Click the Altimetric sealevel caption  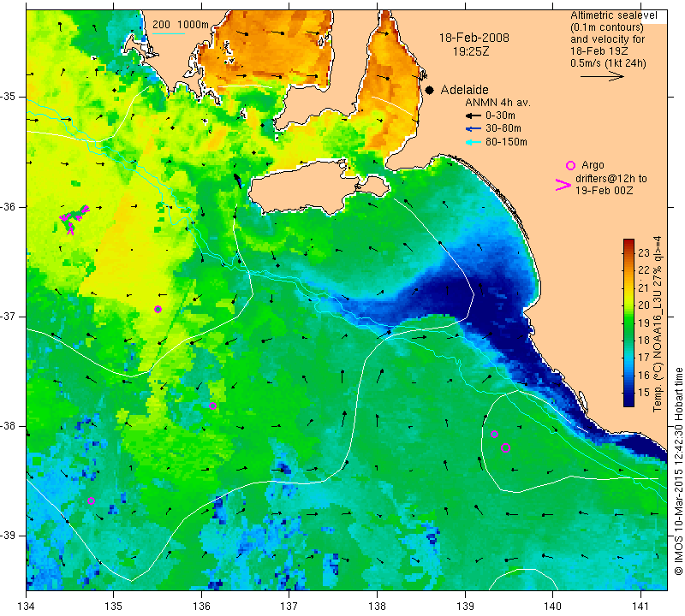point(613,15)
